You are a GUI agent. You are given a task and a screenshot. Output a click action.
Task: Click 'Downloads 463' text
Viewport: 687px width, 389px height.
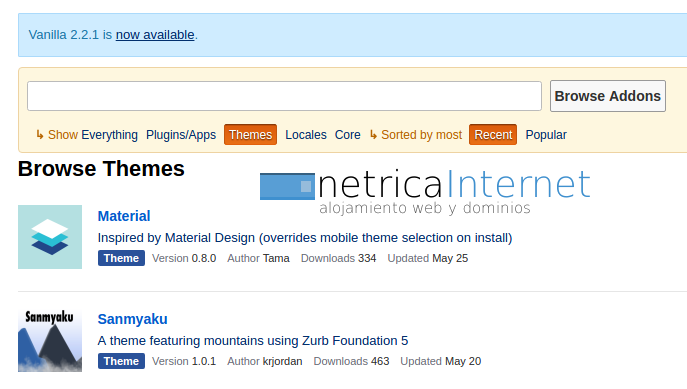(x=351, y=361)
